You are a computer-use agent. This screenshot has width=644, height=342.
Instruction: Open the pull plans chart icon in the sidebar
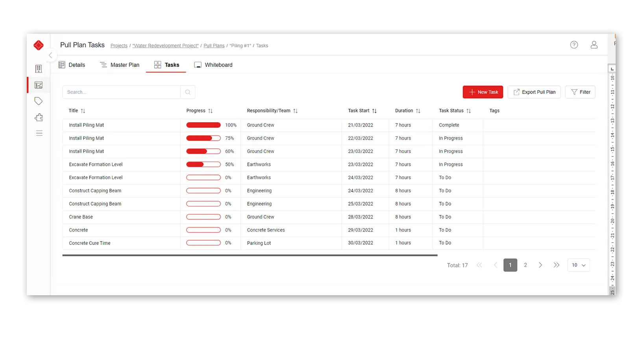tap(39, 85)
